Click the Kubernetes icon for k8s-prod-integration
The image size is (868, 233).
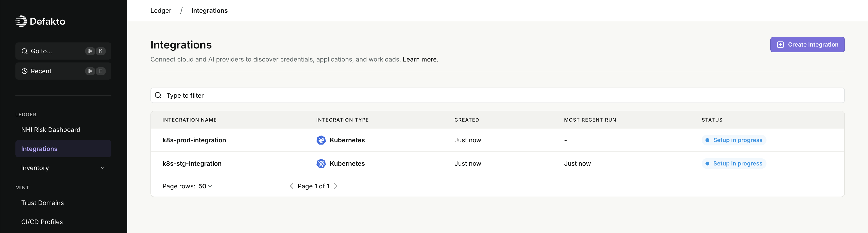(321, 140)
